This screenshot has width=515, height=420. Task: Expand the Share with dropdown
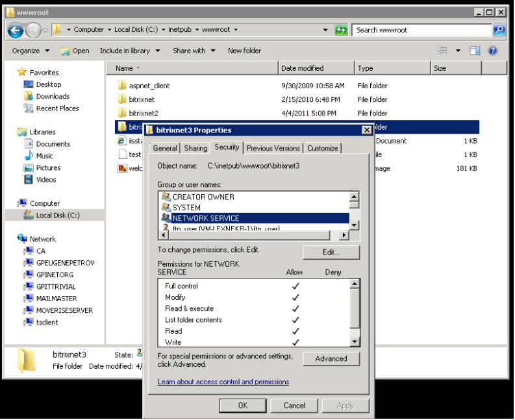[x=194, y=51]
